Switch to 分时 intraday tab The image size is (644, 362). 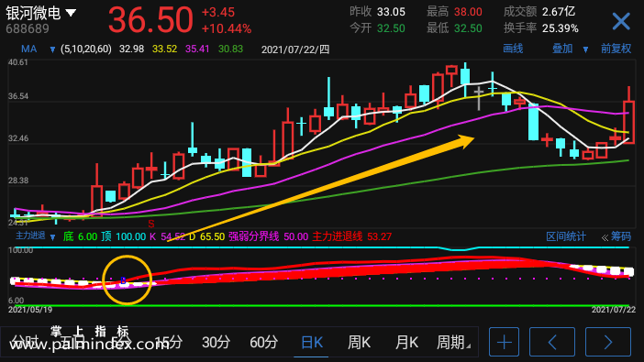pos(24,342)
